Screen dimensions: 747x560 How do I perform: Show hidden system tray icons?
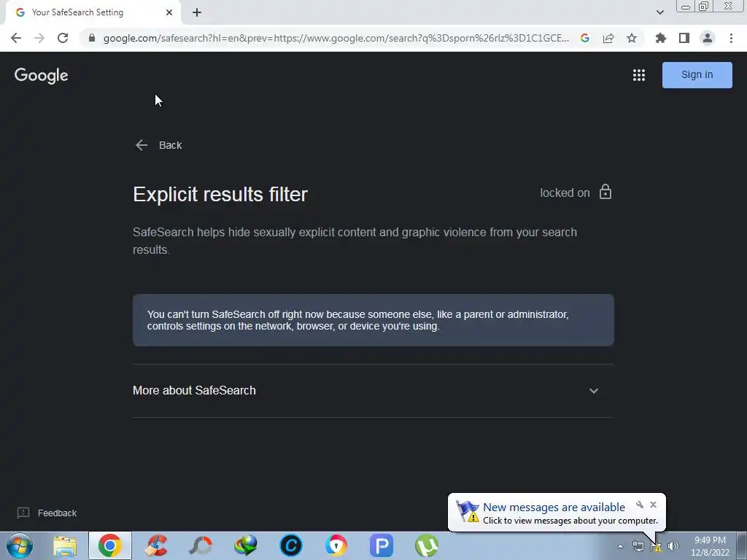(x=620, y=546)
